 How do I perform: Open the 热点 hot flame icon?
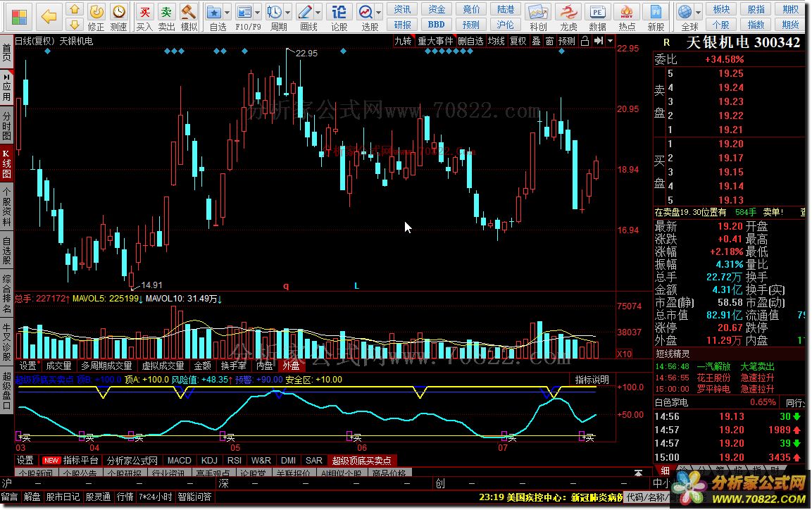click(627, 11)
